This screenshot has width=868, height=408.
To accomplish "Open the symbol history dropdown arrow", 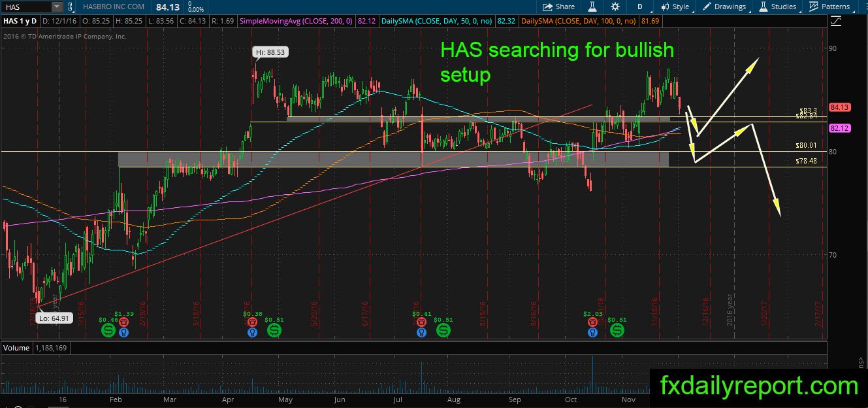I will [57, 7].
